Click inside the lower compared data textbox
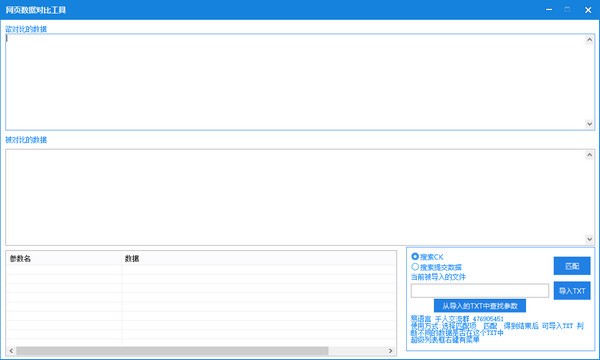The width and height of the screenshot is (600, 360). pyautogui.click(x=295, y=197)
